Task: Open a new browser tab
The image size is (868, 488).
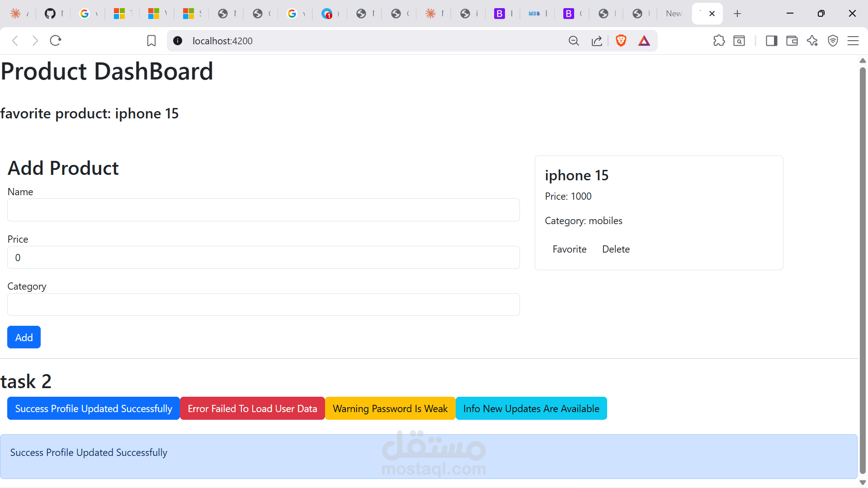Action: (737, 14)
